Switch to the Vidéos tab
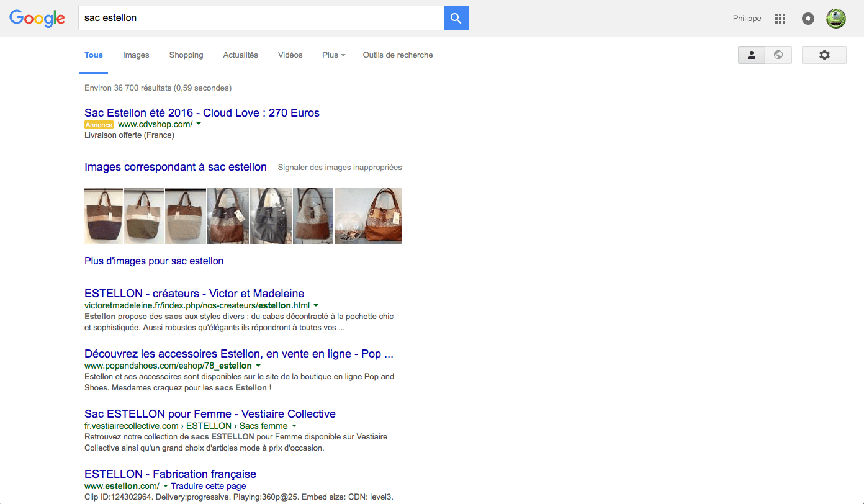864x504 pixels. point(290,55)
